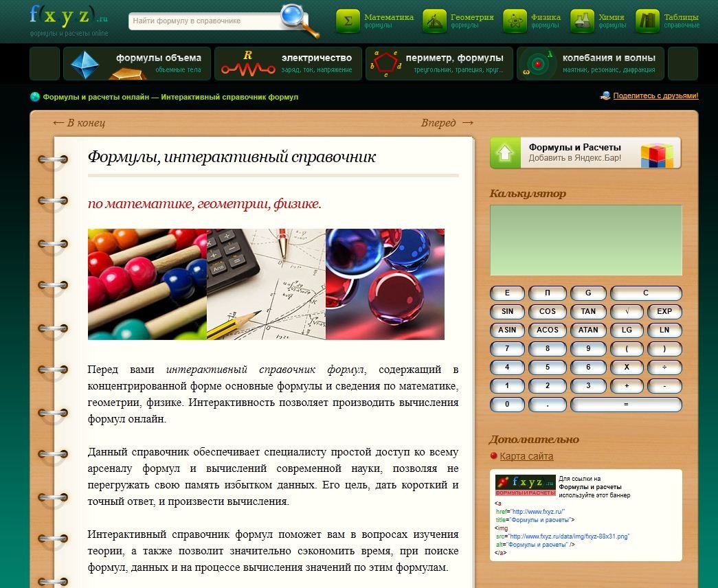This screenshot has width=718, height=588.
Task: Click into the formula search field
Action: (205, 21)
